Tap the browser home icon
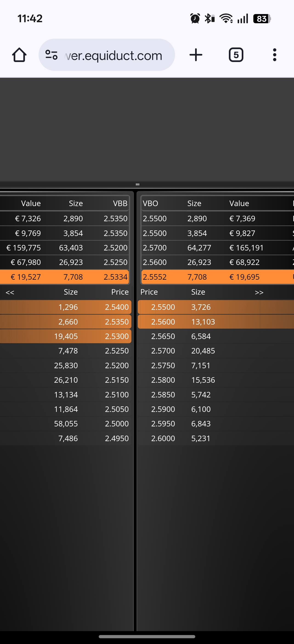294x644 pixels. (19, 55)
